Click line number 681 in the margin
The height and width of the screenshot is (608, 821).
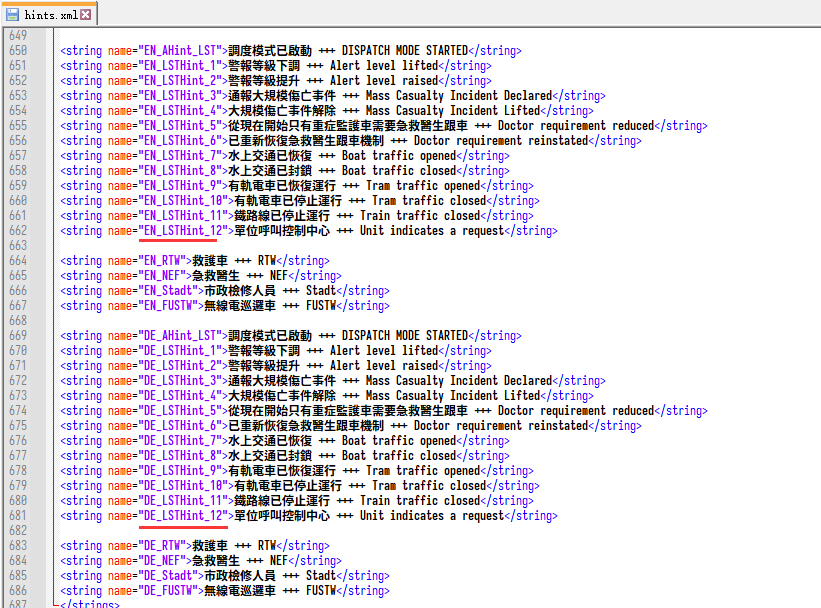tap(18, 516)
